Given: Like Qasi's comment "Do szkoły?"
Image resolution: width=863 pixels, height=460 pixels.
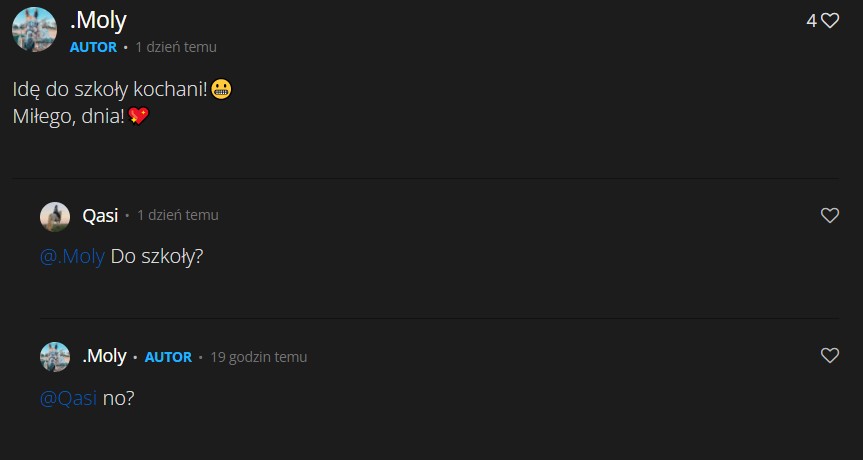Looking at the screenshot, I should (829, 215).
